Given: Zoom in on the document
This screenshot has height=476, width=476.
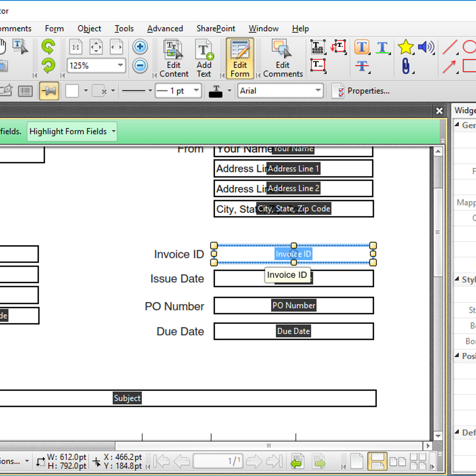Looking at the screenshot, I should coord(140,46).
